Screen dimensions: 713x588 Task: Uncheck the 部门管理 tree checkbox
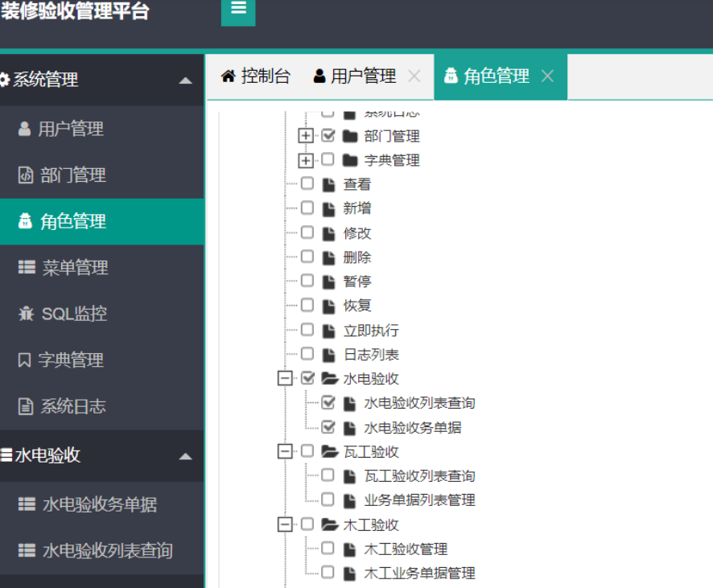[x=328, y=135]
